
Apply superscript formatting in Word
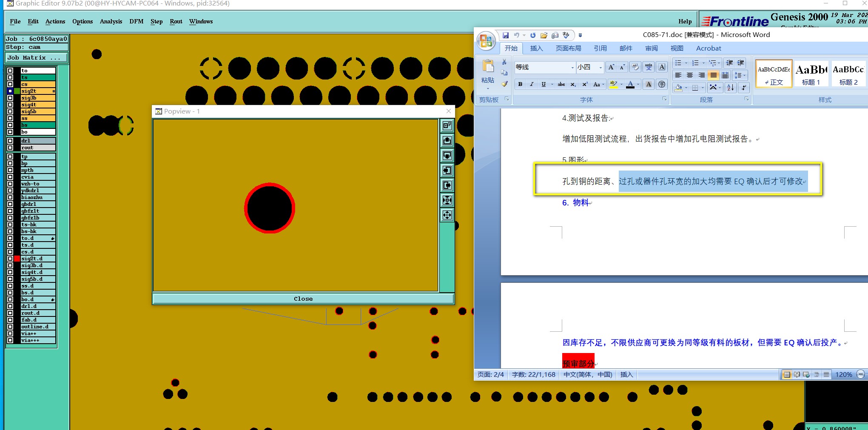pyautogui.click(x=585, y=84)
